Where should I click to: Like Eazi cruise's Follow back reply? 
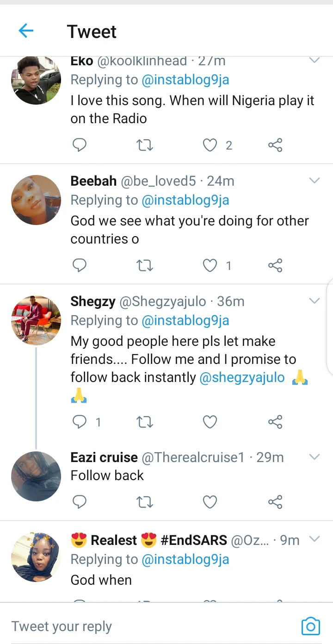(x=210, y=501)
